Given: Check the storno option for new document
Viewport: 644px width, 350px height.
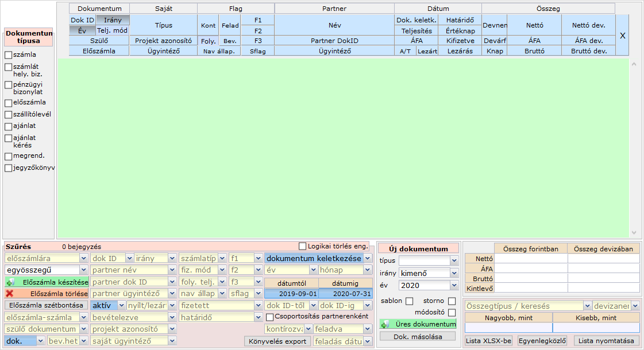Looking at the screenshot, I should tap(452, 301).
